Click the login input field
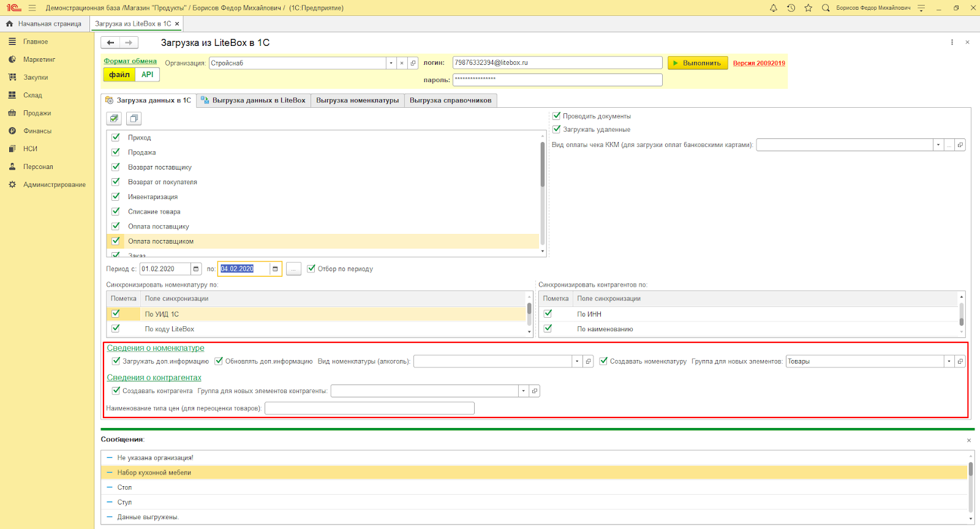Image resolution: width=980 pixels, height=529 pixels. [557, 63]
